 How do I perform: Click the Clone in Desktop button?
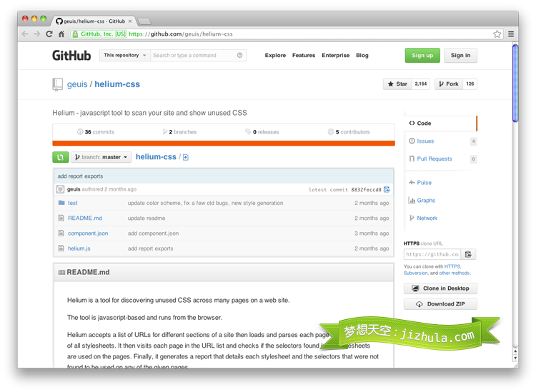[x=440, y=288]
